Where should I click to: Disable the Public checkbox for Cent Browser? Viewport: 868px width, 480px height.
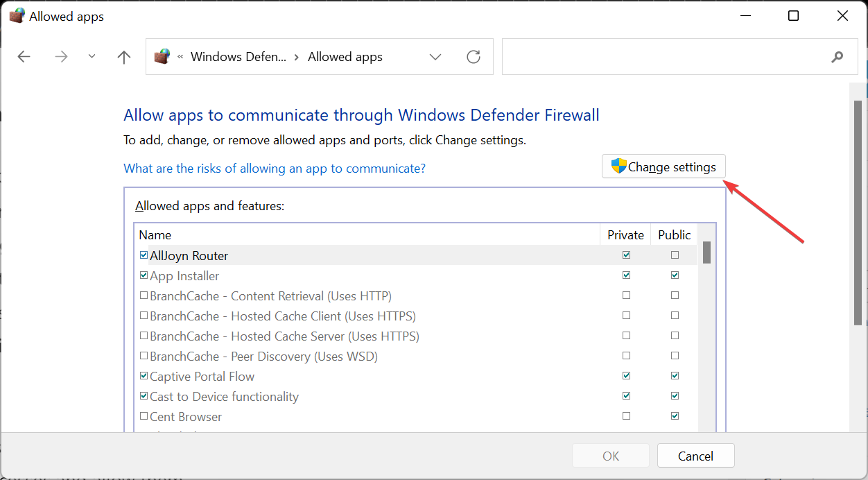[675, 416]
